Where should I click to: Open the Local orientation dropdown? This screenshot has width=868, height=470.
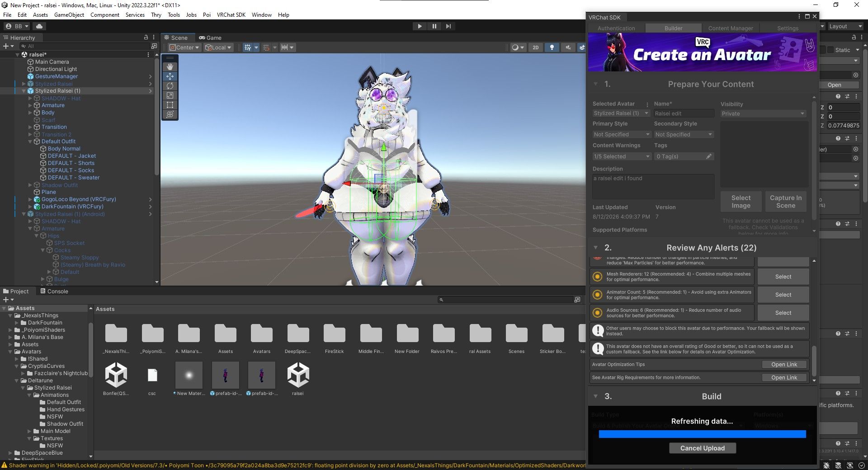pos(218,47)
